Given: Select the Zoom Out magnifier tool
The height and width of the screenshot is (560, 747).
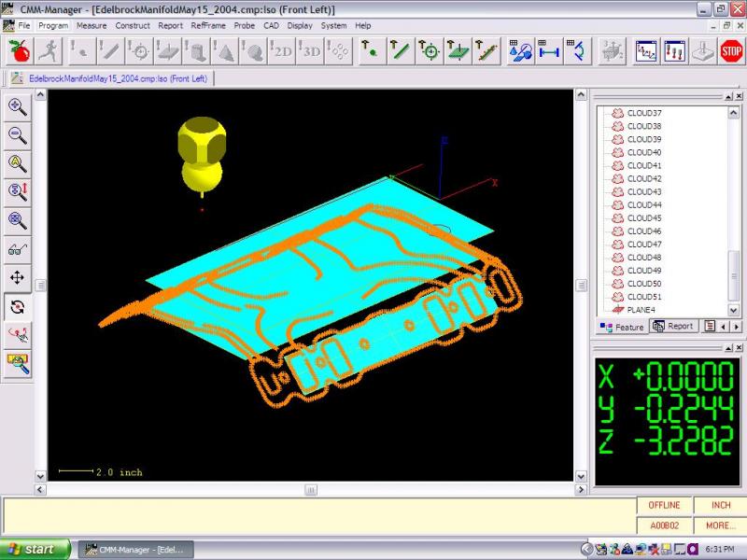Looking at the screenshot, I should 17,135.
